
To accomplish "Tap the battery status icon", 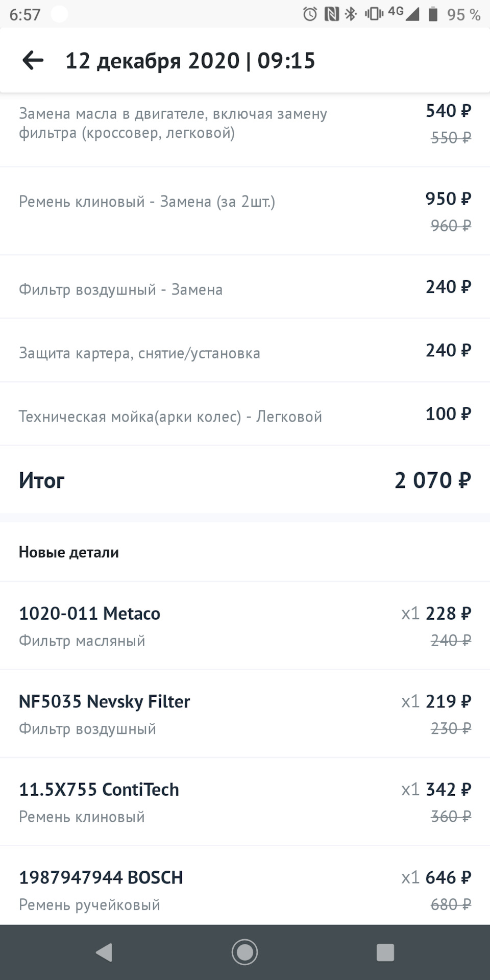I will [x=433, y=14].
